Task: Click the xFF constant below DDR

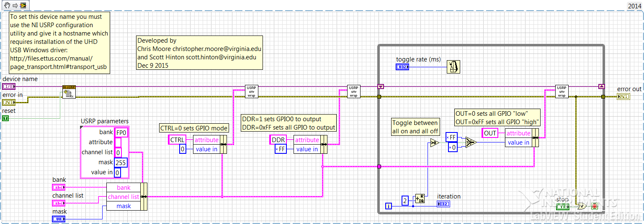Action: click(x=281, y=149)
